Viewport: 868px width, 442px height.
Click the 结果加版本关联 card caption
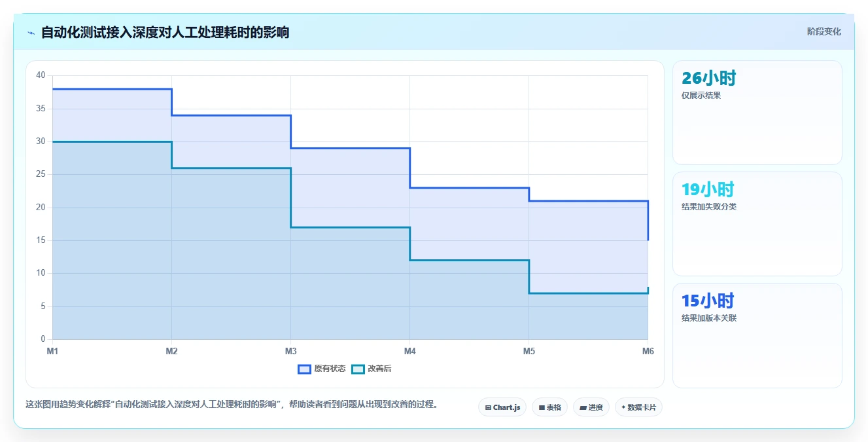tap(709, 318)
